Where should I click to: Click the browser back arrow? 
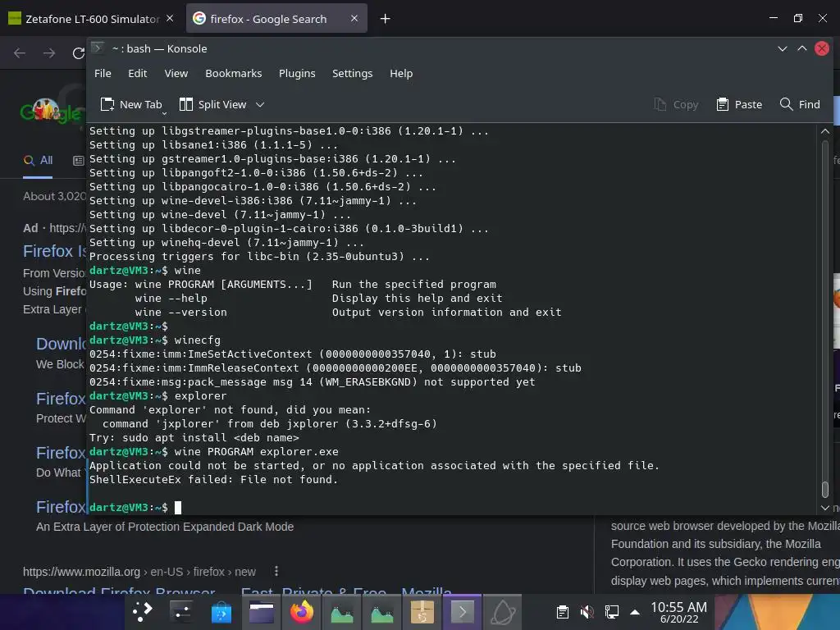click(20, 53)
